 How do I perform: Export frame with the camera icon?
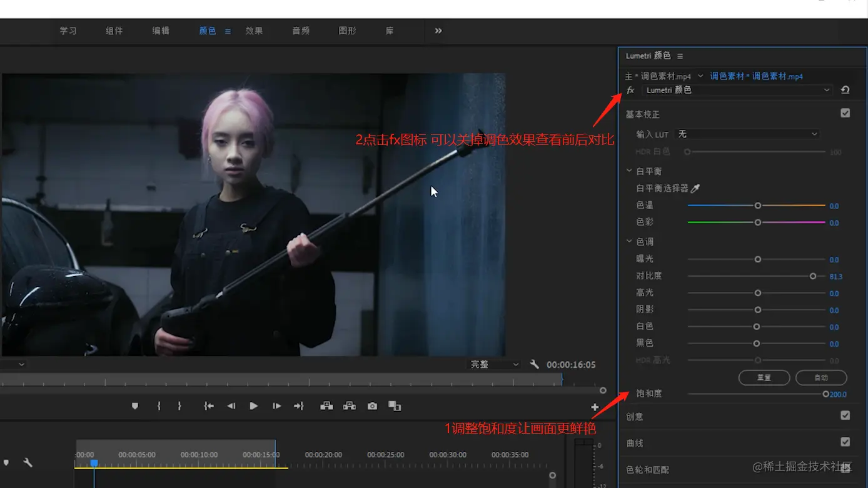point(372,406)
